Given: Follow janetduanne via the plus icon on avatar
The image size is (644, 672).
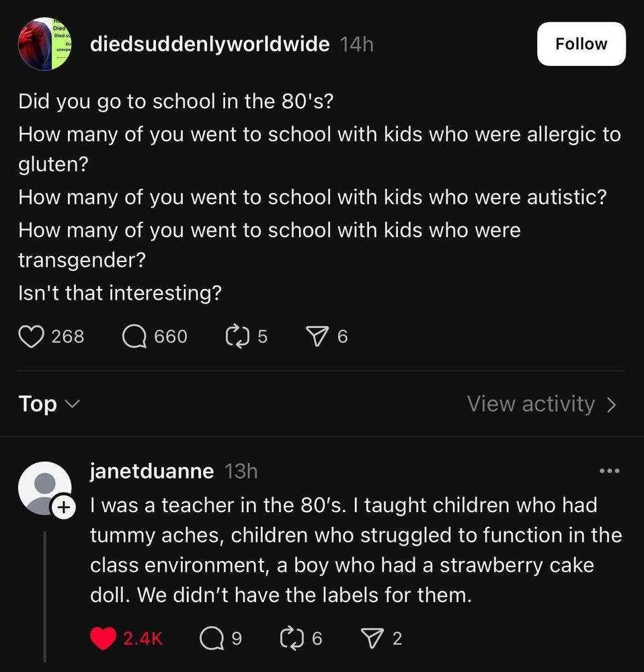Looking at the screenshot, I should click(x=64, y=508).
